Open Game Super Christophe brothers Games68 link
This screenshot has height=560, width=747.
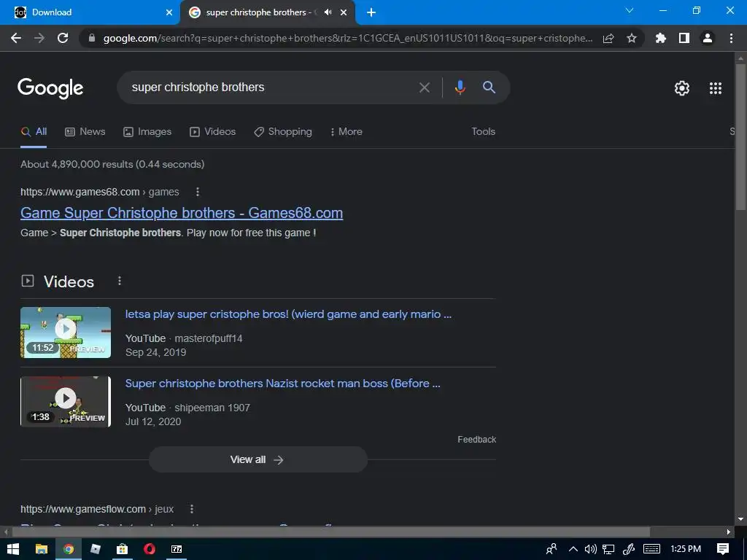point(182,213)
